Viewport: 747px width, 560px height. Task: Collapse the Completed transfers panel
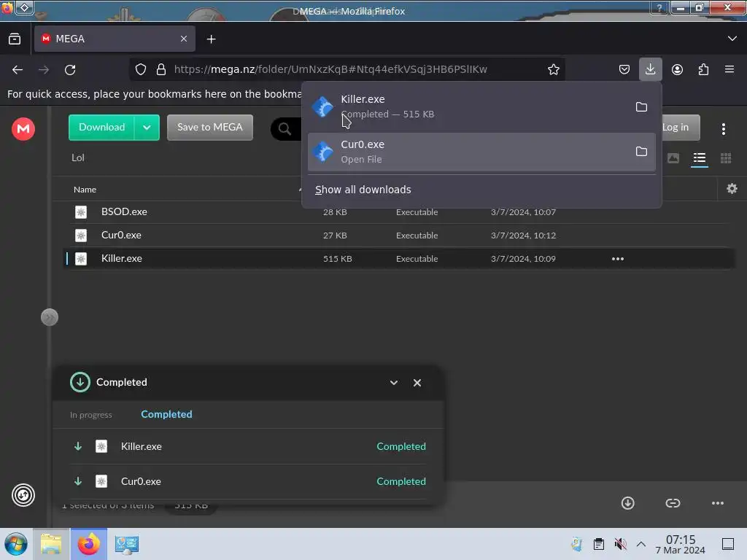[x=393, y=383]
